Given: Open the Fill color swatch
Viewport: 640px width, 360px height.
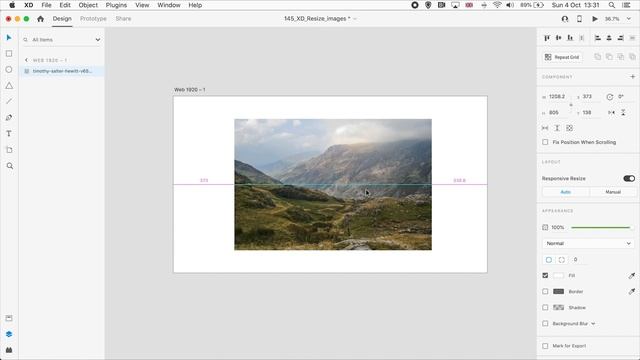Looking at the screenshot, I should pyautogui.click(x=558, y=276).
